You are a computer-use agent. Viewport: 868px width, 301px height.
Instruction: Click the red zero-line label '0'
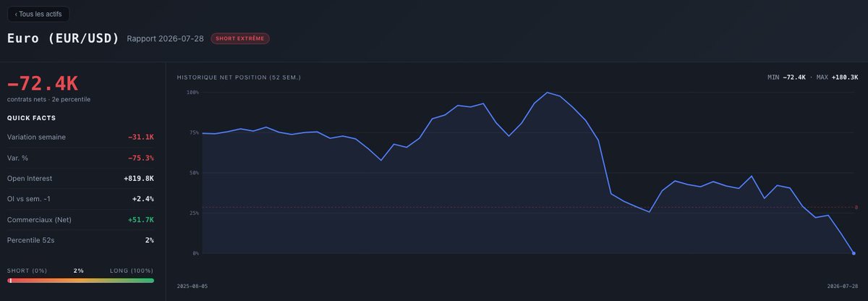click(856, 208)
